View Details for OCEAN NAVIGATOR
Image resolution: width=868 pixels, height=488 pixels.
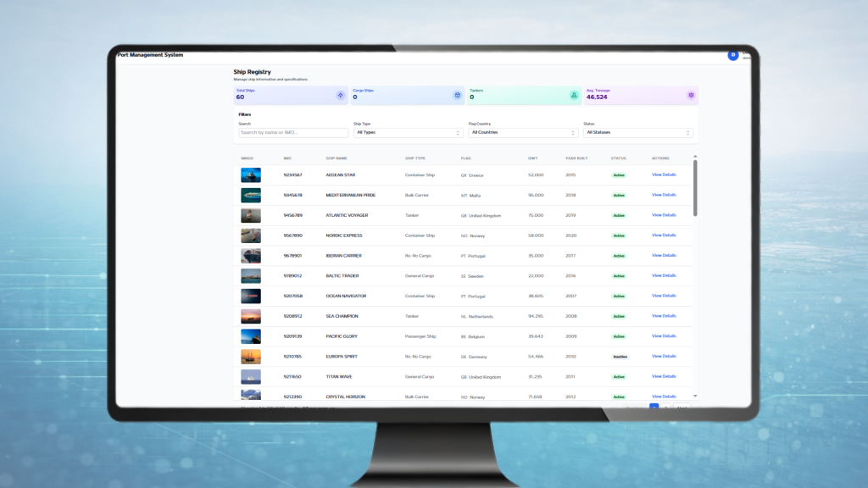(x=664, y=296)
